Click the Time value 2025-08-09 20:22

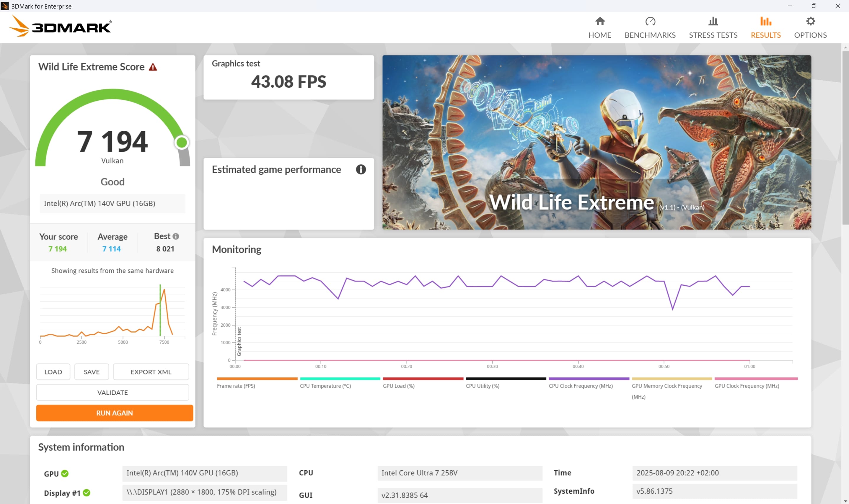point(714,473)
